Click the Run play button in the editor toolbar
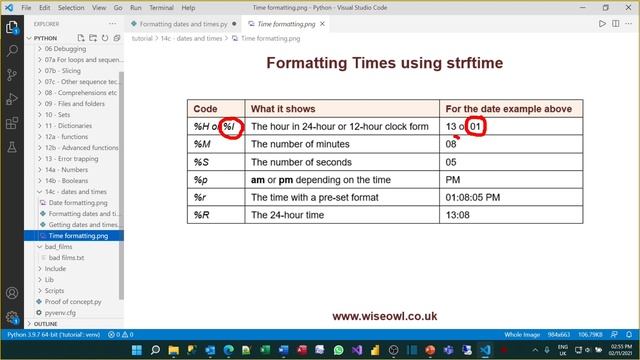Image resolution: width=640 pixels, height=360 pixels. (602, 24)
